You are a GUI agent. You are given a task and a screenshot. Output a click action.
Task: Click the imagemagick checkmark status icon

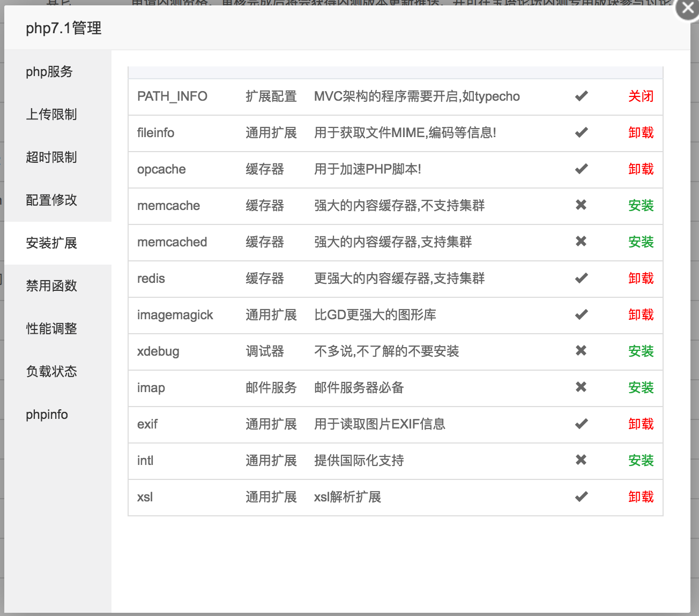[x=582, y=315]
